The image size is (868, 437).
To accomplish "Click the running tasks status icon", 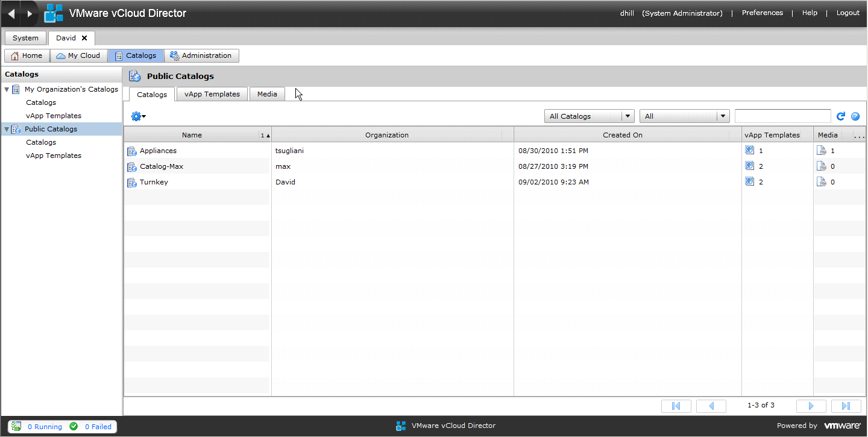I will [17, 426].
